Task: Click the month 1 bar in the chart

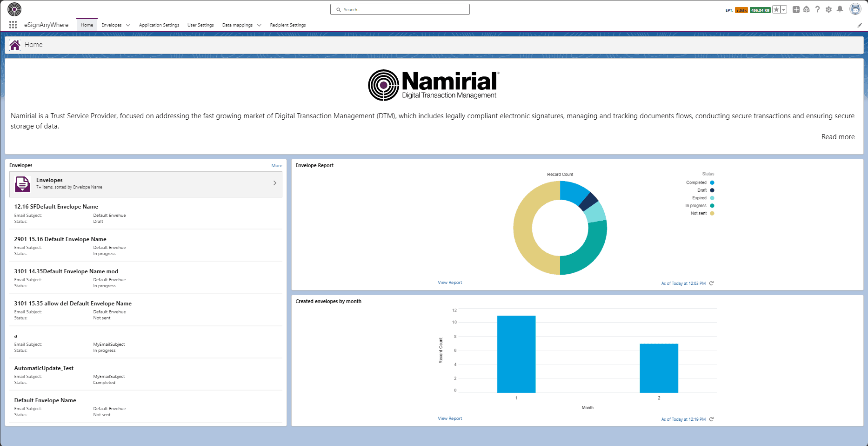Action: point(516,354)
